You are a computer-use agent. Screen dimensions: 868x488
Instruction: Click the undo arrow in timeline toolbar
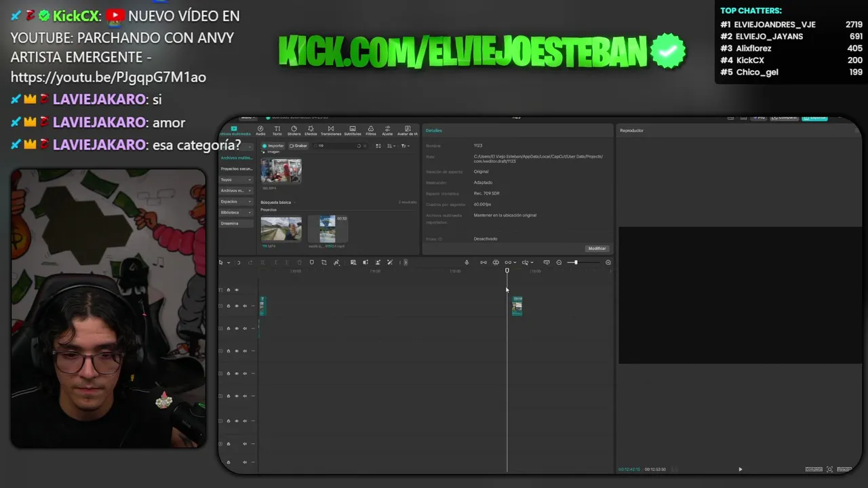pyautogui.click(x=238, y=262)
